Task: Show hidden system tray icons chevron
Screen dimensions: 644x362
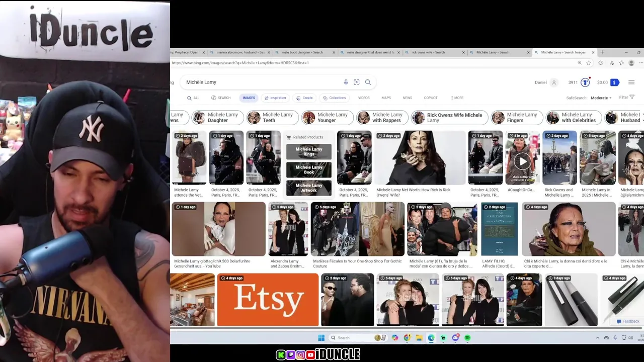Action: click(x=598, y=338)
